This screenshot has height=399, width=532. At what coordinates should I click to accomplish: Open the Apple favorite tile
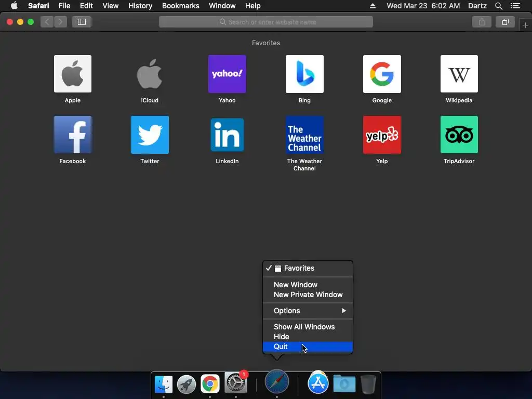73,74
